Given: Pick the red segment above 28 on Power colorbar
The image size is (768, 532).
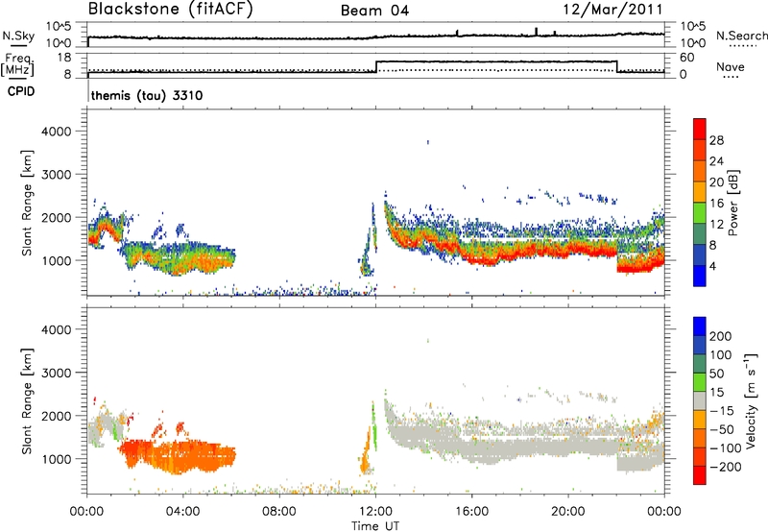Looking at the screenshot, I should 700,129.
